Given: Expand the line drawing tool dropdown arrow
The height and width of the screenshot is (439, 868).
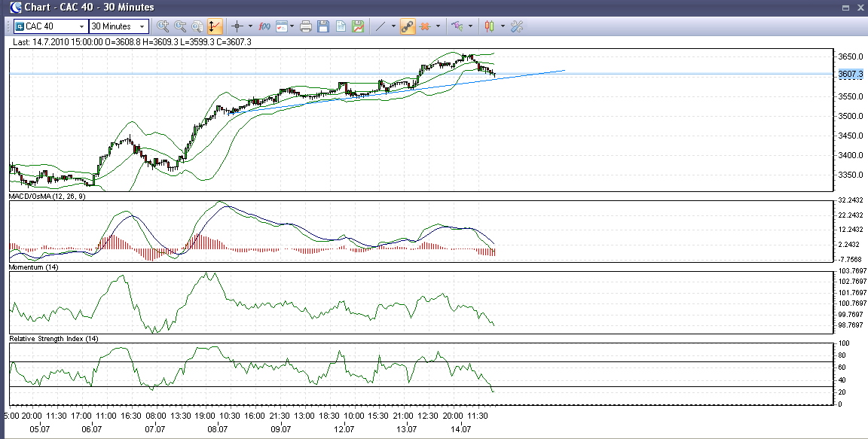Looking at the screenshot, I should pyautogui.click(x=393, y=26).
